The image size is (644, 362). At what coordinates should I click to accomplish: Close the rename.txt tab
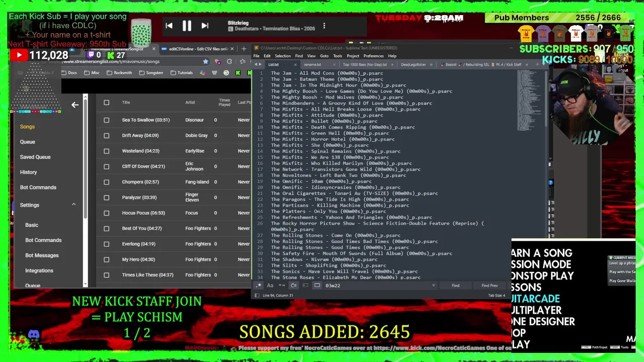[334, 64]
